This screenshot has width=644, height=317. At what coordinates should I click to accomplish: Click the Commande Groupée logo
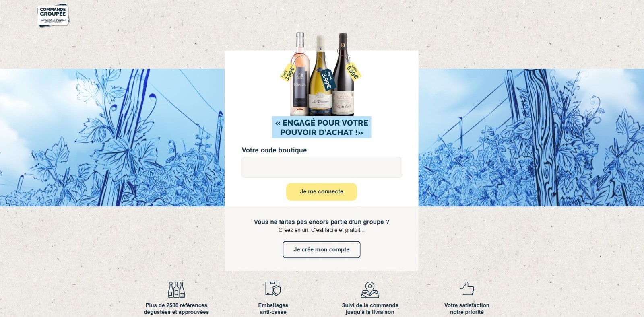(53, 15)
